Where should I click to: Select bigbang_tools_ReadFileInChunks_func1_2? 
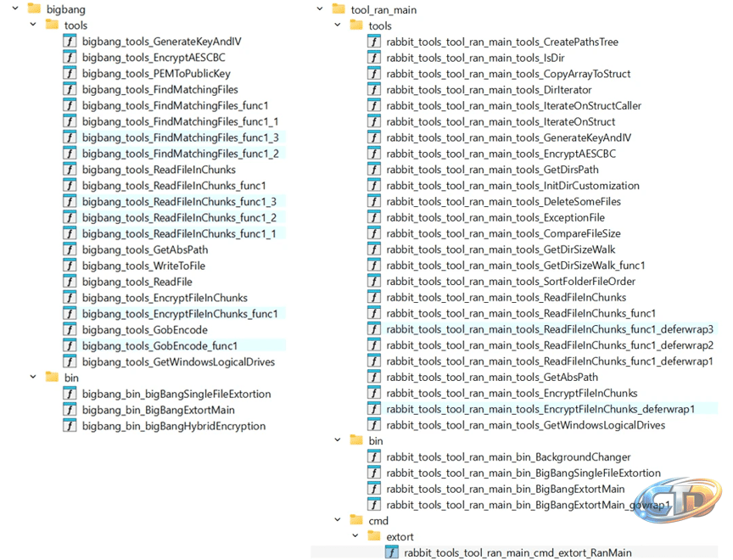pos(179,217)
